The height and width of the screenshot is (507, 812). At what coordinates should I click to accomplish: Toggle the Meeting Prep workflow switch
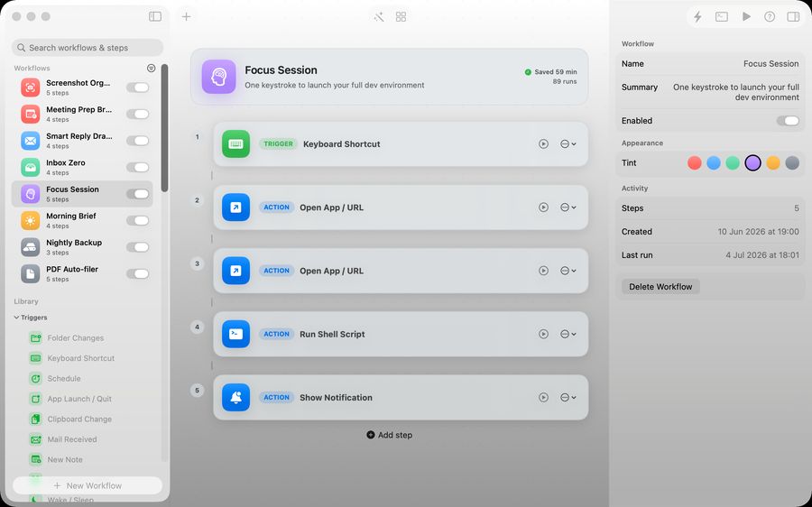pos(138,114)
